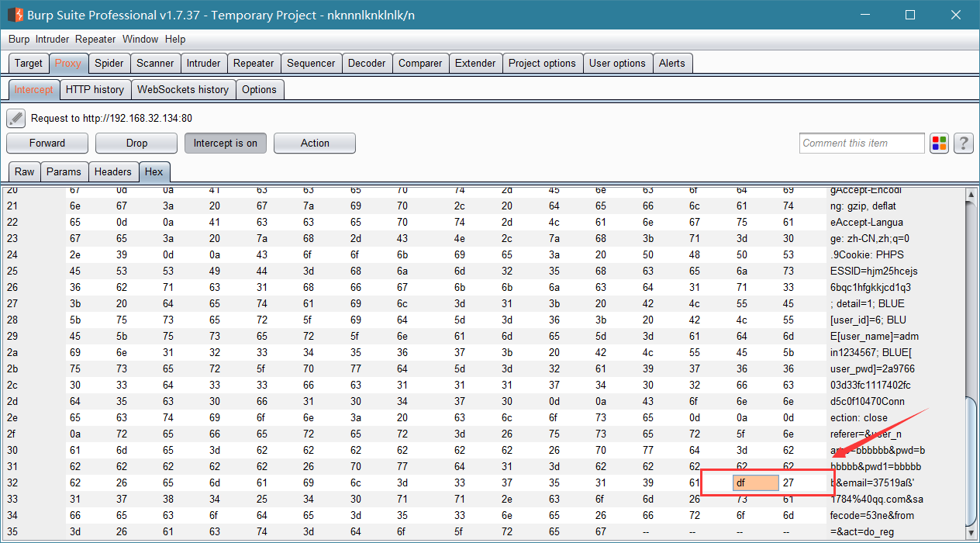The height and width of the screenshot is (543, 980).
Task: Select the highlighted 'df' hex cell
Action: click(756, 482)
